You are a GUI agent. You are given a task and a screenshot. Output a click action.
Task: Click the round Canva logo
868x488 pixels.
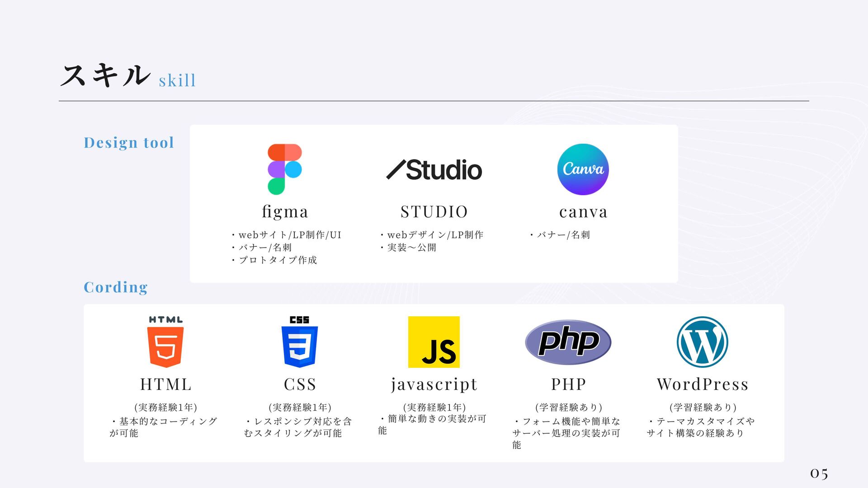pyautogui.click(x=583, y=169)
